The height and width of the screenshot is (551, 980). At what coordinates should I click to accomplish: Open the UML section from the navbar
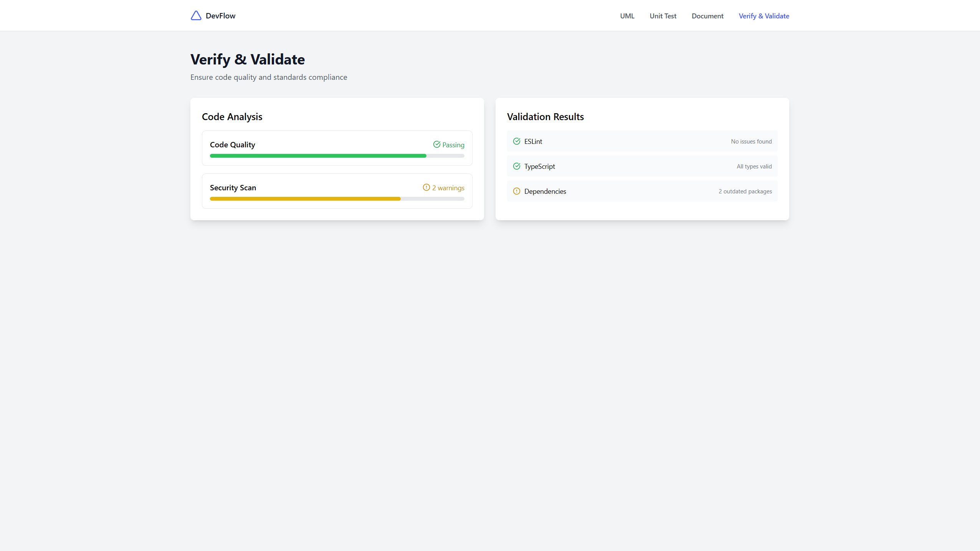pyautogui.click(x=626, y=16)
